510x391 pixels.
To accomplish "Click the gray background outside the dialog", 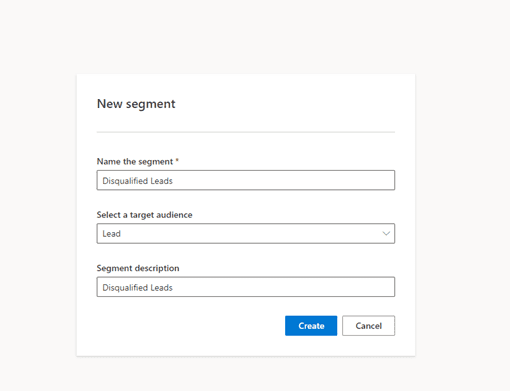I will tap(463, 200).
